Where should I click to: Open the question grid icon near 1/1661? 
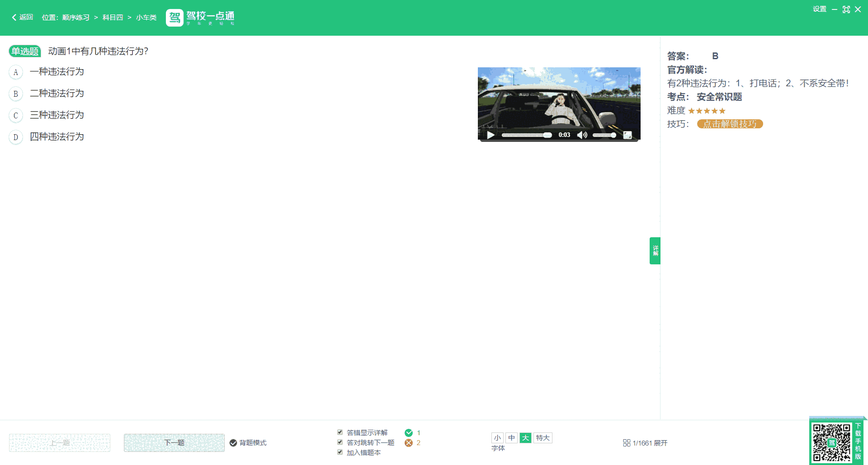click(x=627, y=443)
